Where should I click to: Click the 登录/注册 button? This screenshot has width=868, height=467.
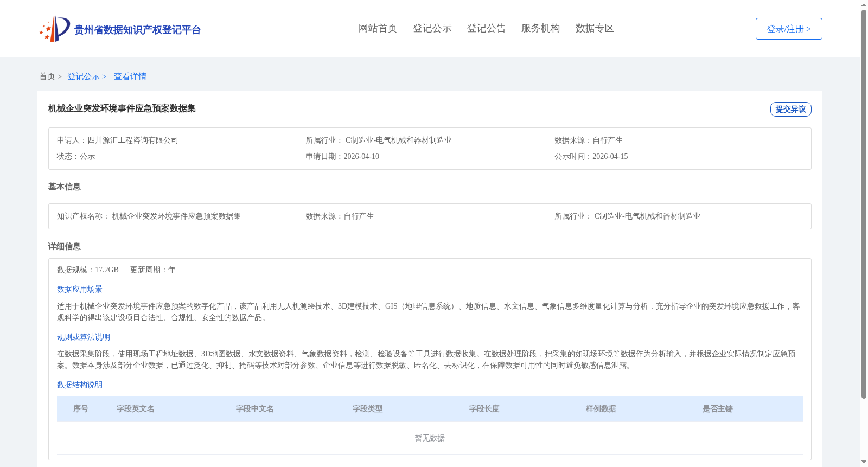coord(789,29)
